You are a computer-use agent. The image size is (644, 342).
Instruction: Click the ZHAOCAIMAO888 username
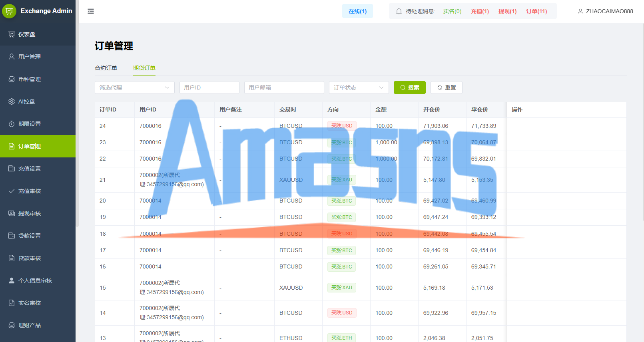(610, 11)
